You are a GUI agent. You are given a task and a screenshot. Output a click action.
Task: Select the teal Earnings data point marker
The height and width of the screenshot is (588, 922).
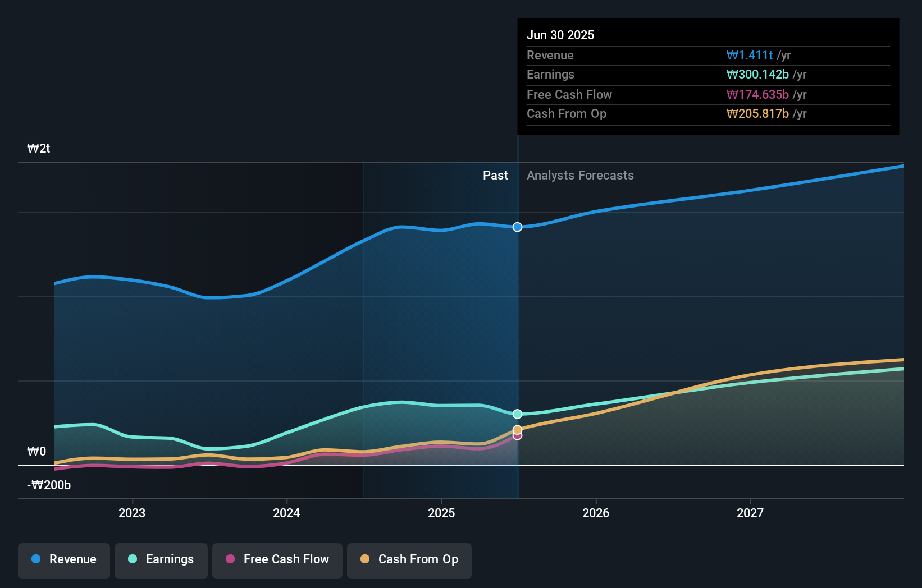tap(517, 414)
